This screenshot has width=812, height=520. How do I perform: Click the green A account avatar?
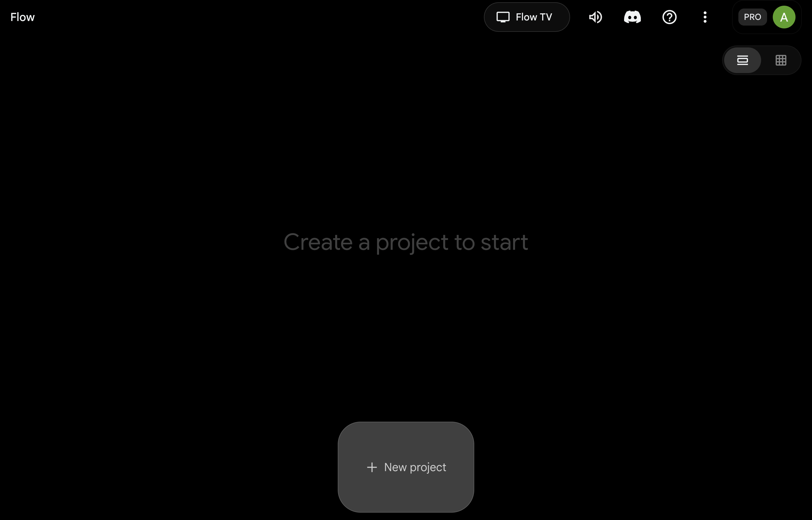784,17
